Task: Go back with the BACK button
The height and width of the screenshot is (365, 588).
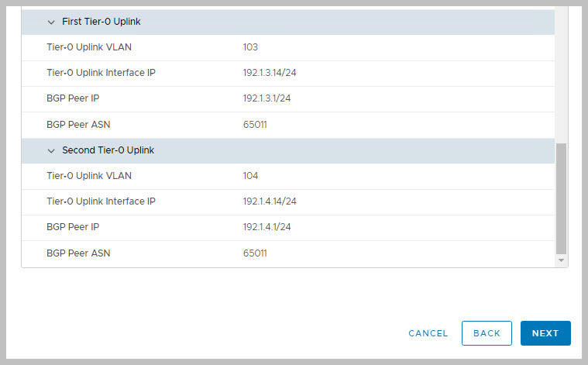Action: click(x=487, y=333)
